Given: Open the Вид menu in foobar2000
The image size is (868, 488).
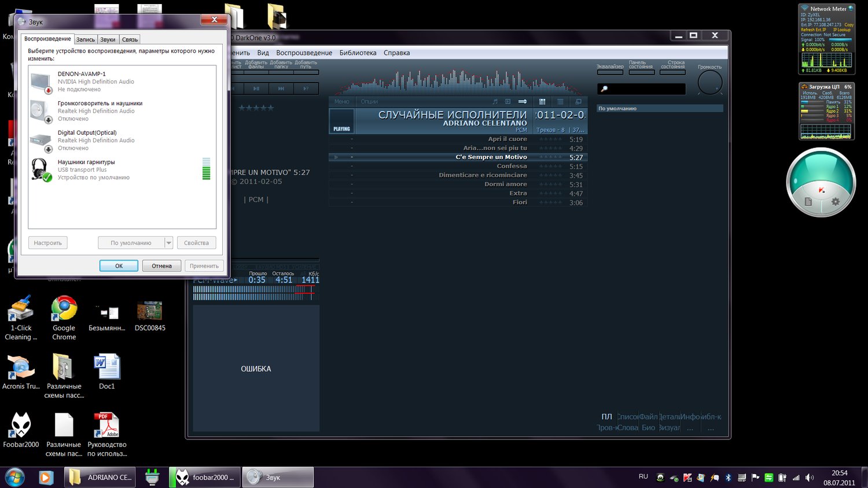Looking at the screenshot, I should (263, 53).
